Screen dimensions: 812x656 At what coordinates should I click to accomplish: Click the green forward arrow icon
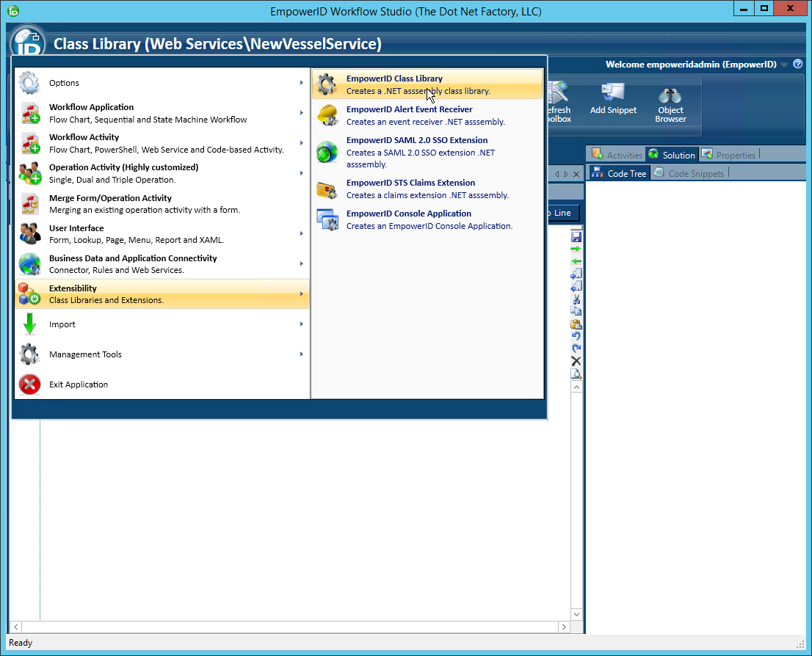[576, 249]
